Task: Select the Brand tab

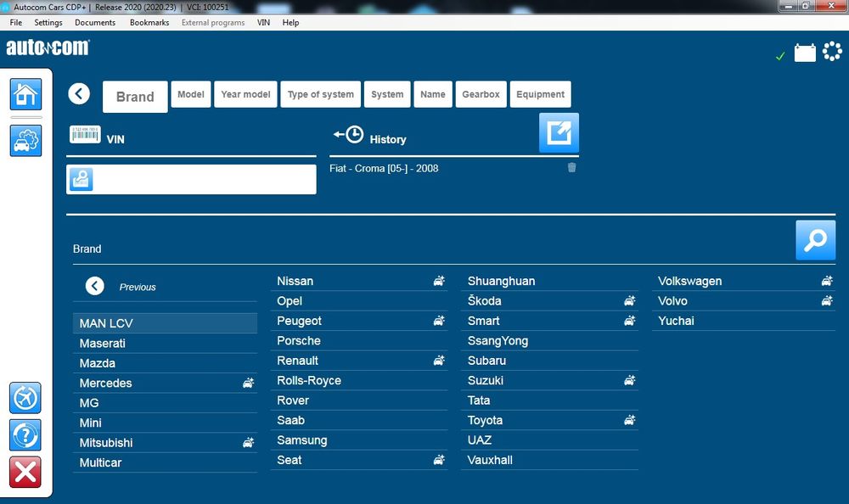Action: pyautogui.click(x=135, y=97)
